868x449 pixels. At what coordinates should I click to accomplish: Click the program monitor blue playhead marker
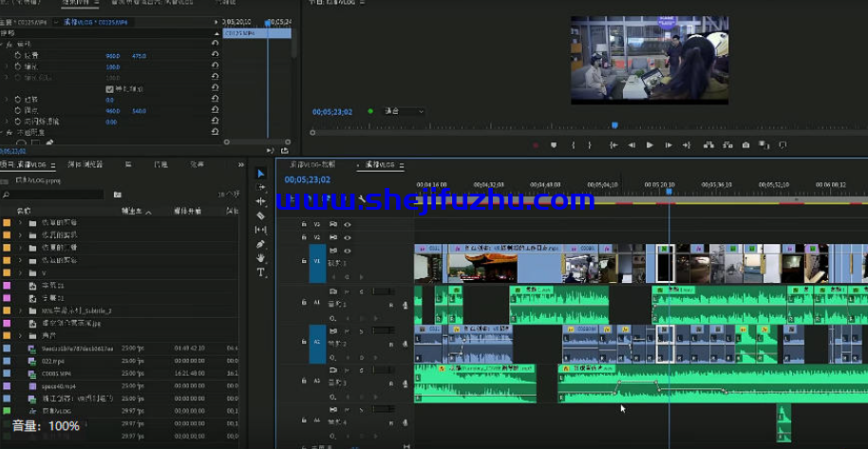(x=614, y=125)
